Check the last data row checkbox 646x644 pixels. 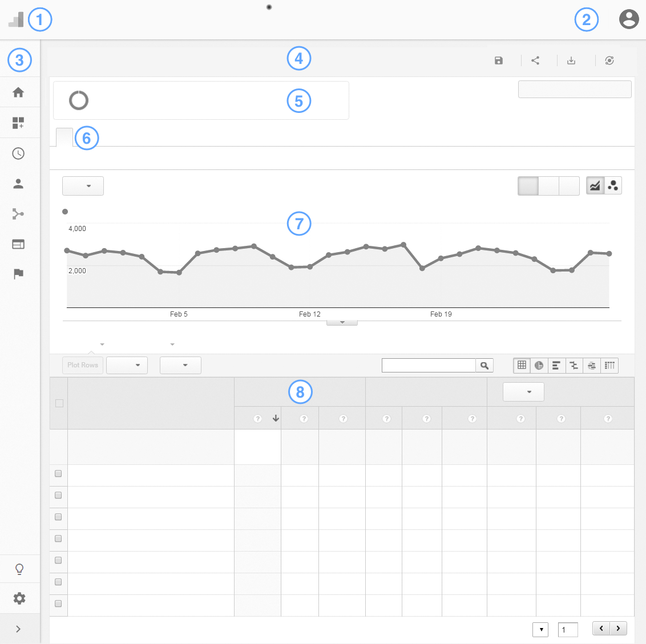[x=58, y=604]
